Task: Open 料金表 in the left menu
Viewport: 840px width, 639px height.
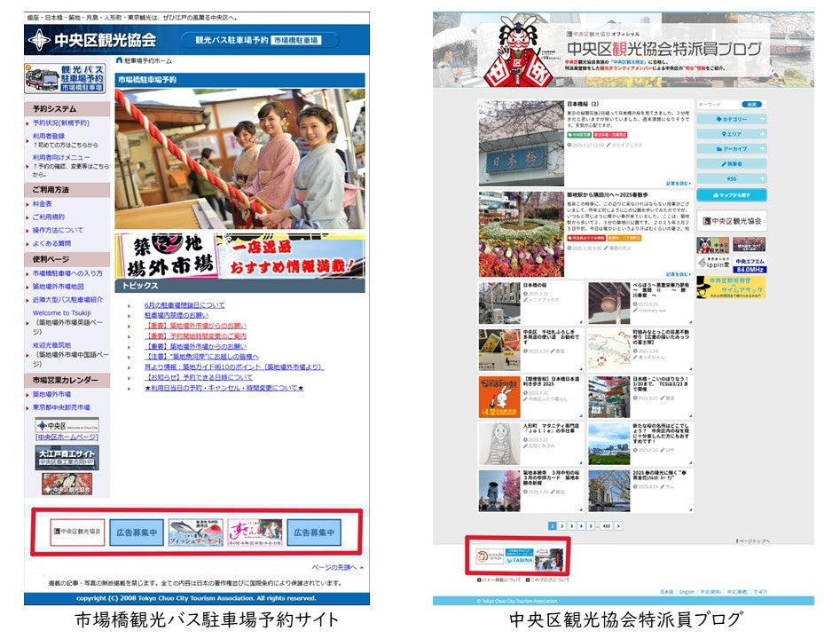Action: 43,203
